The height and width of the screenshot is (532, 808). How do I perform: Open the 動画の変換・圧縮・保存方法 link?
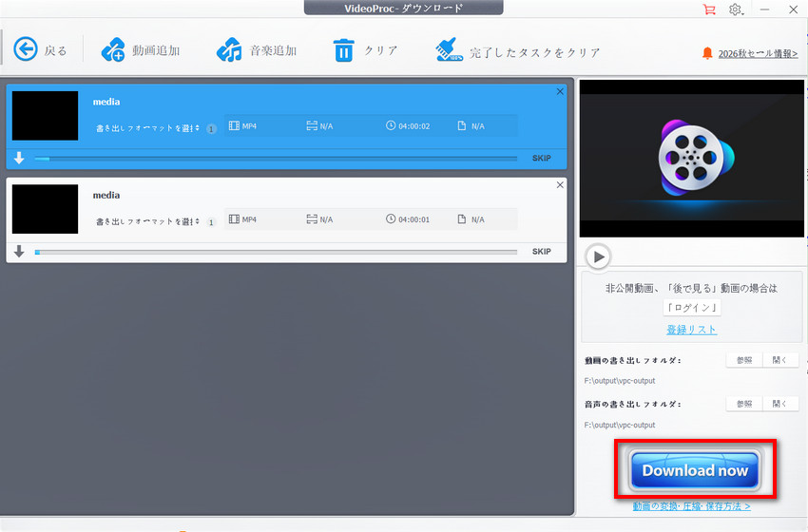click(x=691, y=506)
